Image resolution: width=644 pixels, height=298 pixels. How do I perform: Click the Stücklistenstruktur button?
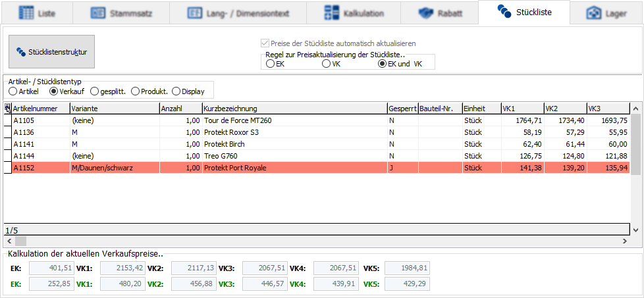(x=52, y=52)
